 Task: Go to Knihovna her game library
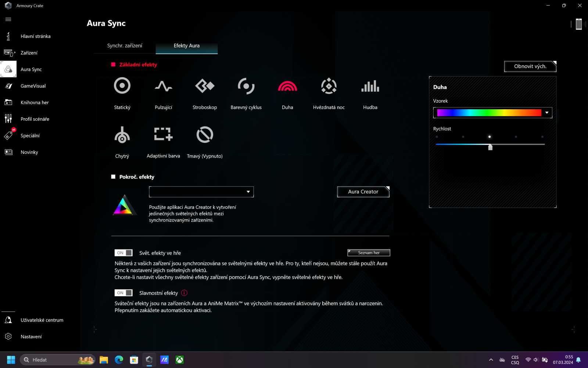point(35,102)
